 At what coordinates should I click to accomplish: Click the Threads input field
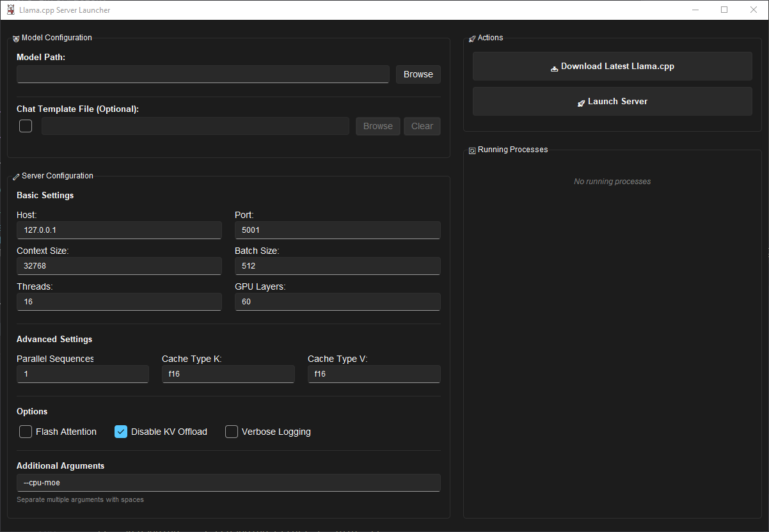[x=119, y=302]
